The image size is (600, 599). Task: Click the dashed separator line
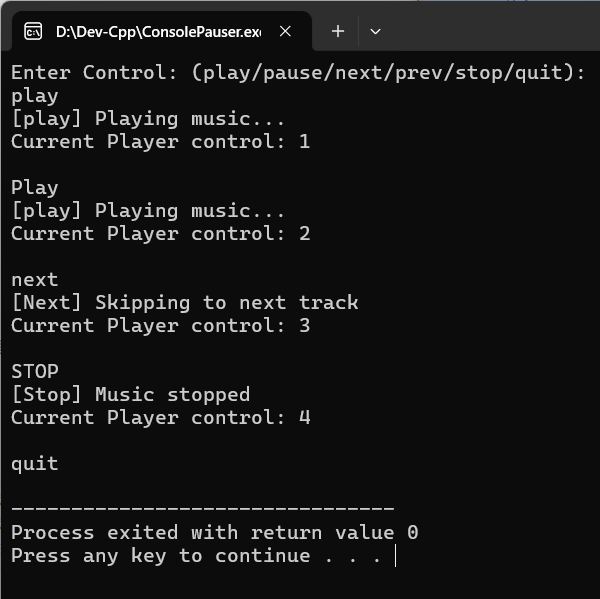coord(203,509)
